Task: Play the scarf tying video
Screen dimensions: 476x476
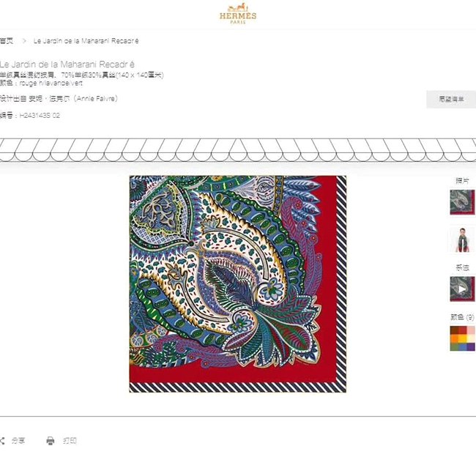Action: 462,289
